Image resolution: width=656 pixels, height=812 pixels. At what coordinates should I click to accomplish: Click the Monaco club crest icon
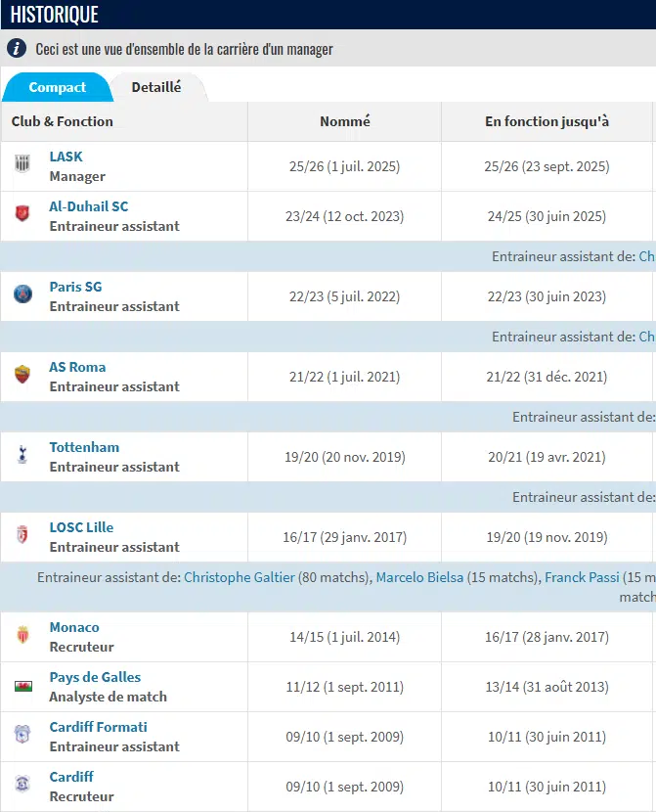[x=22, y=635]
